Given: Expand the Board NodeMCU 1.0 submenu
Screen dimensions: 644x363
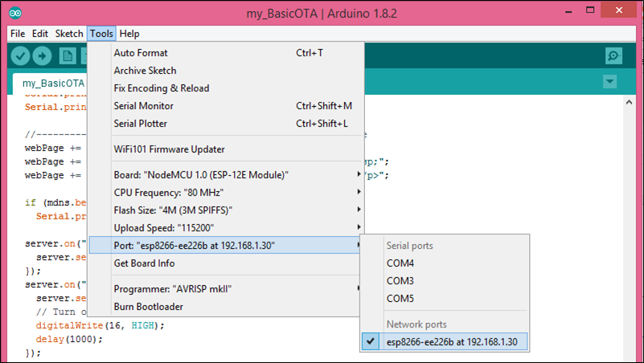Looking at the screenshot, I should click(x=225, y=175).
